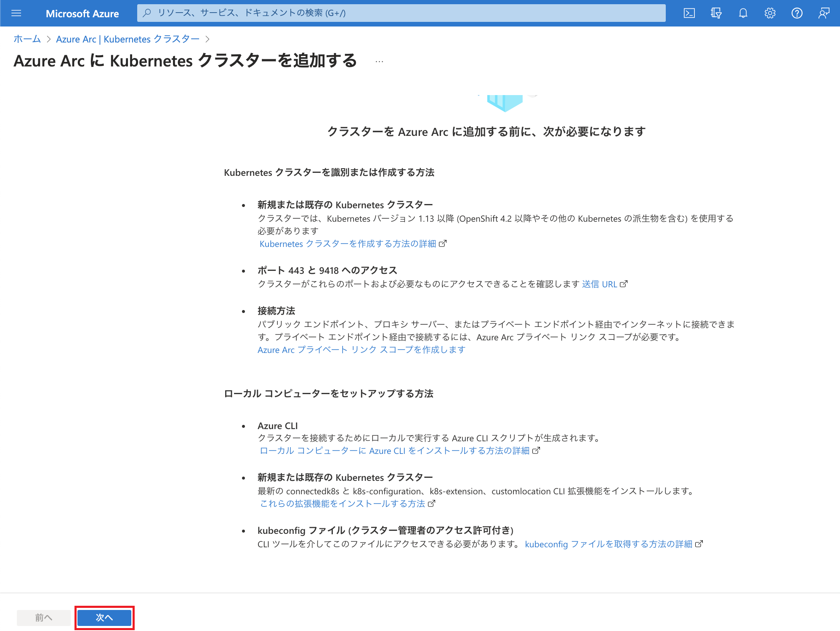Click external-link icon after Azure CLI install link
Image resolution: width=840 pixels, height=631 pixels.
[536, 451]
